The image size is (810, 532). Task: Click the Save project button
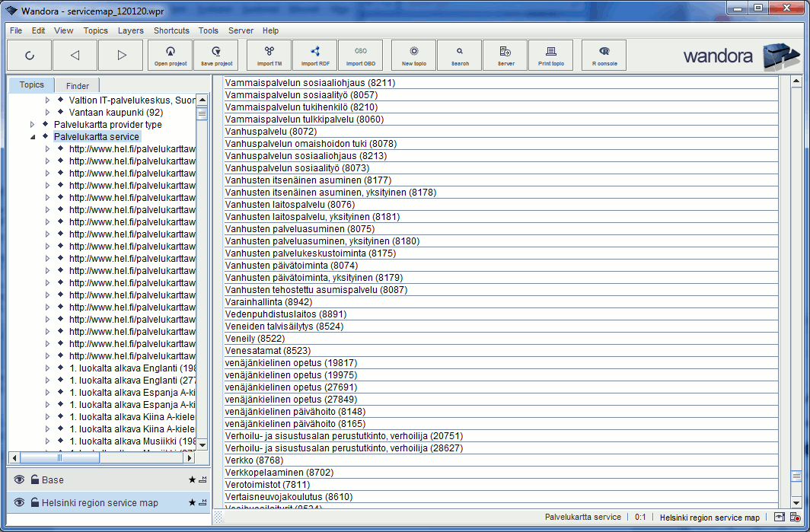pyautogui.click(x=215, y=54)
